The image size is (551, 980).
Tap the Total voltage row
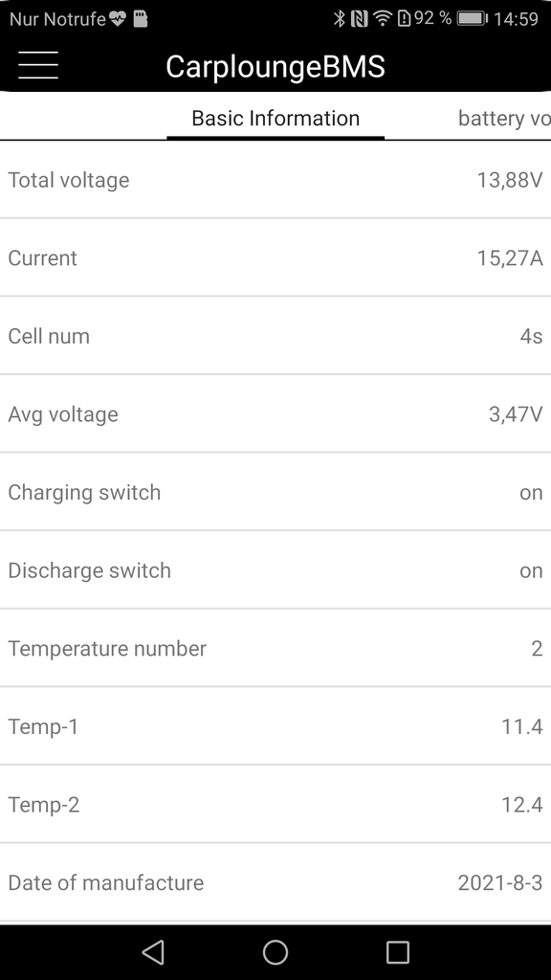275,180
